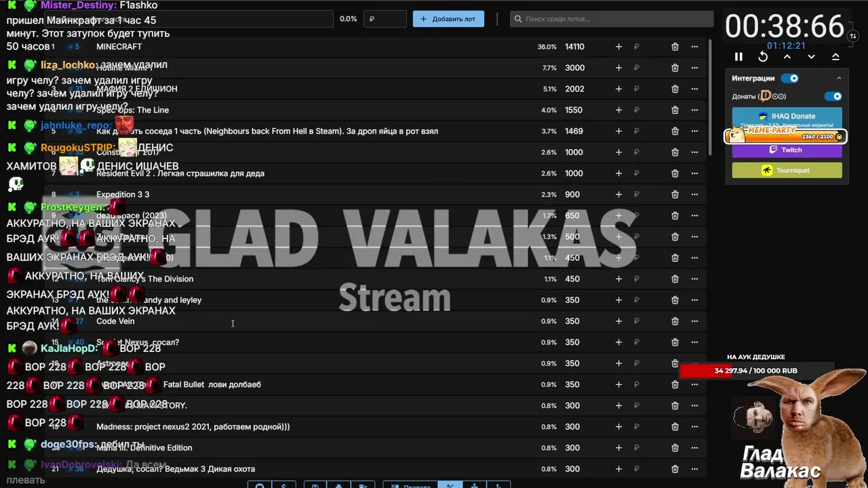Delete the Madness: project nexus2 lot
This screenshot has height=488, width=868.
point(675,427)
